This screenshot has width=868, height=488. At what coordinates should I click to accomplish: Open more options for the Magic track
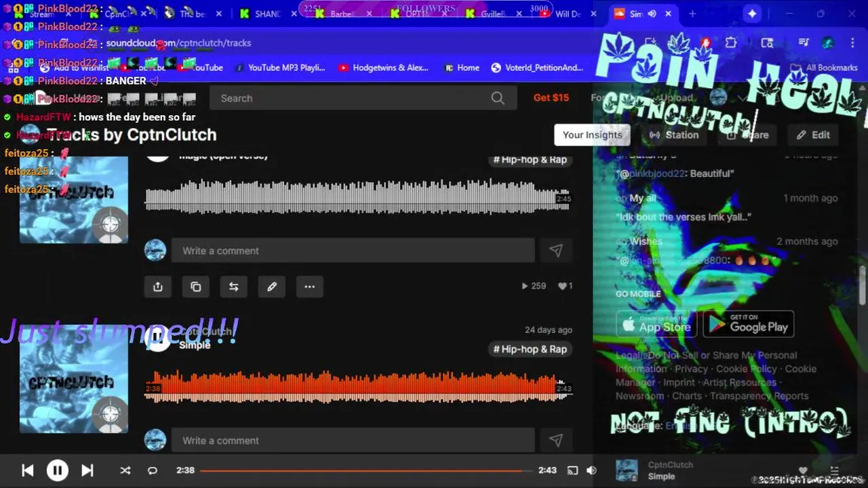tap(310, 287)
